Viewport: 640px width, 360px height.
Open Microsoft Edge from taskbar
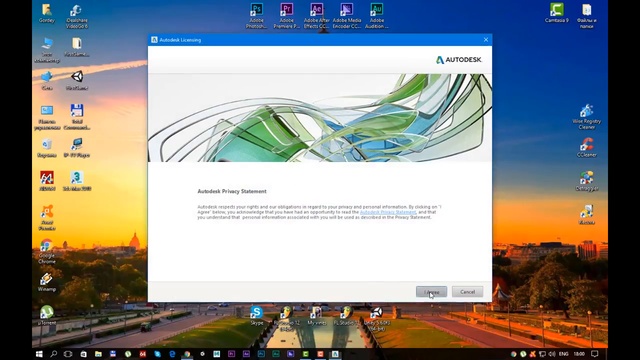(x=172, y=354)
